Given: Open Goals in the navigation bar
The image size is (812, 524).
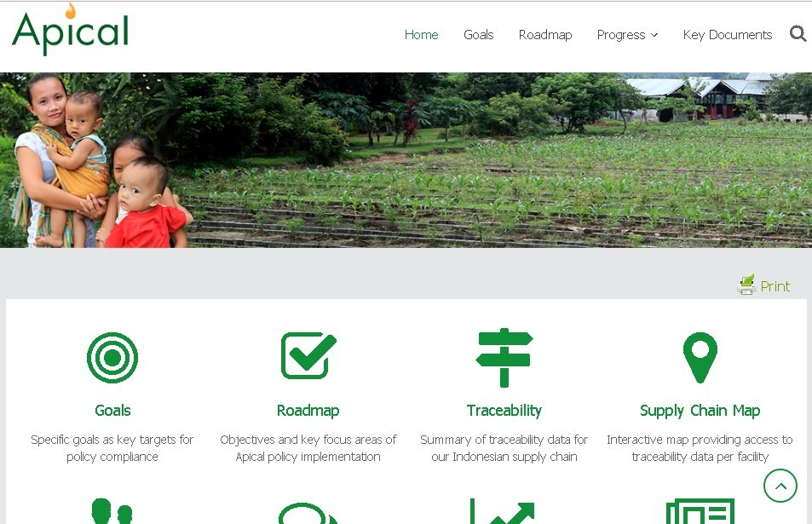Looking at the screenshot, I should pyautogui.click(x=479, y=35).
